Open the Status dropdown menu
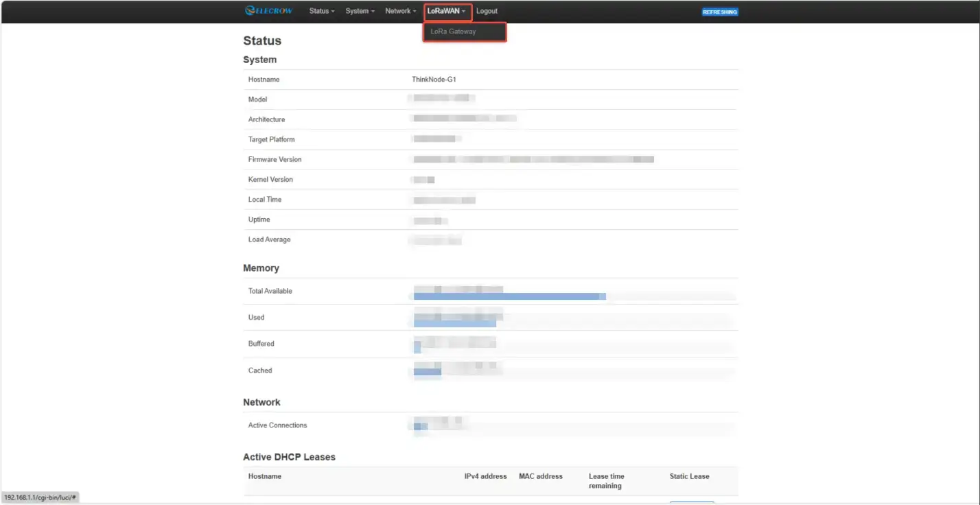The image size is (980, 505). 321,11
